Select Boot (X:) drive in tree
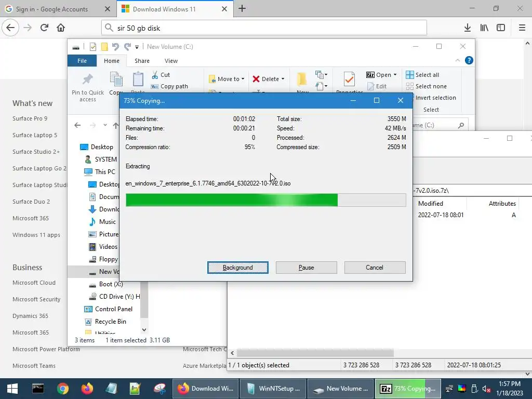This screenshot has width=532, height=399. pyautogui.click(x=105, y=284)
